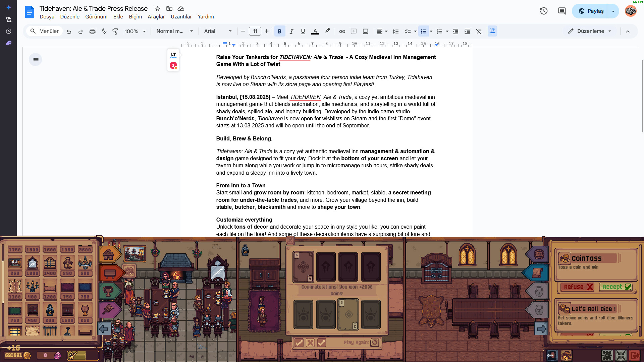Star the Tidehaven press release document
The height and width of the screenshot is (362, 644).
pyautogui.click(x=157, y=9)
